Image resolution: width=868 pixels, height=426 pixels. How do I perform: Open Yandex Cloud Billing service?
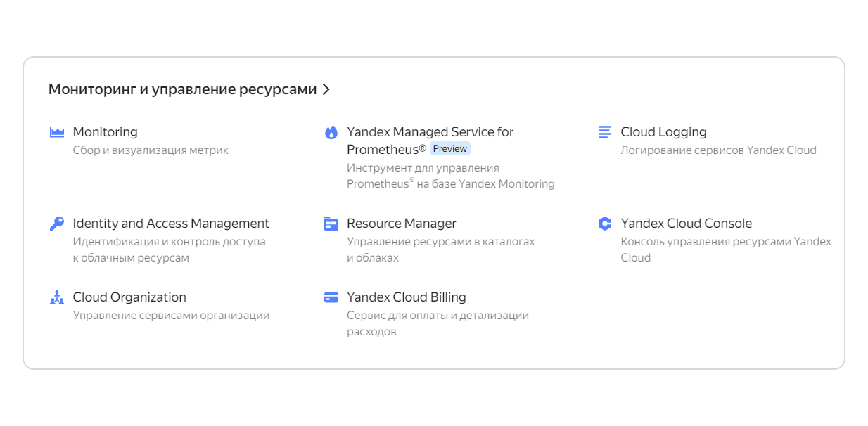point(407,297)
